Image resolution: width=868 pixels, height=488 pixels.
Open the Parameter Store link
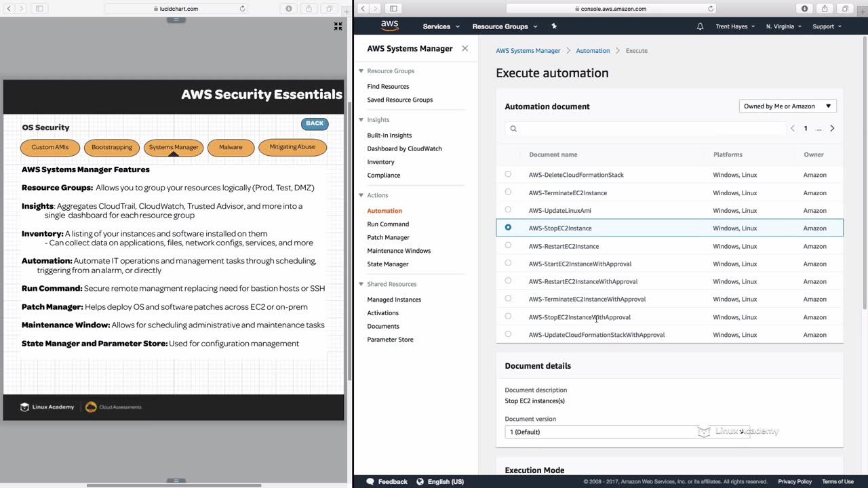point(390,340)
